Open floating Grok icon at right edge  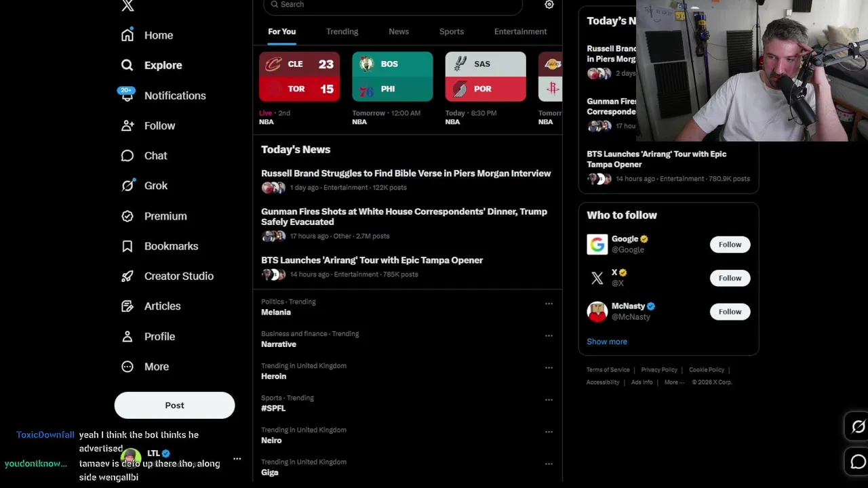click(859, 427)
